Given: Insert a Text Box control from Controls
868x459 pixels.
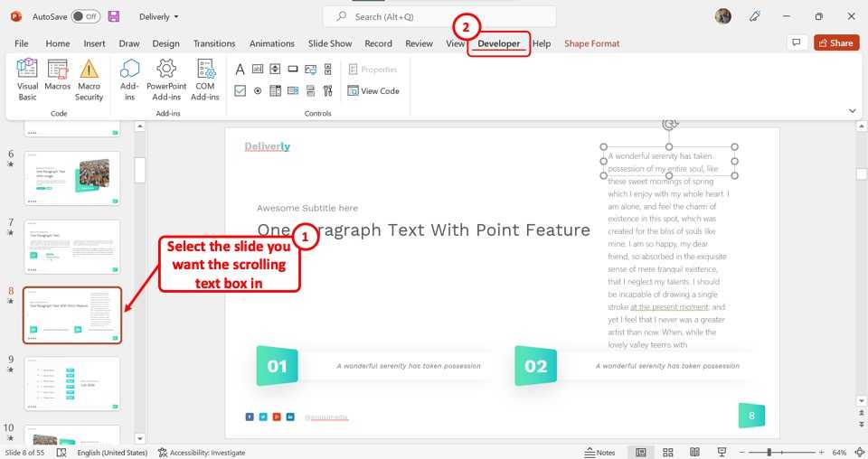Looking at the screenshot, I should [x=258, y=70].
